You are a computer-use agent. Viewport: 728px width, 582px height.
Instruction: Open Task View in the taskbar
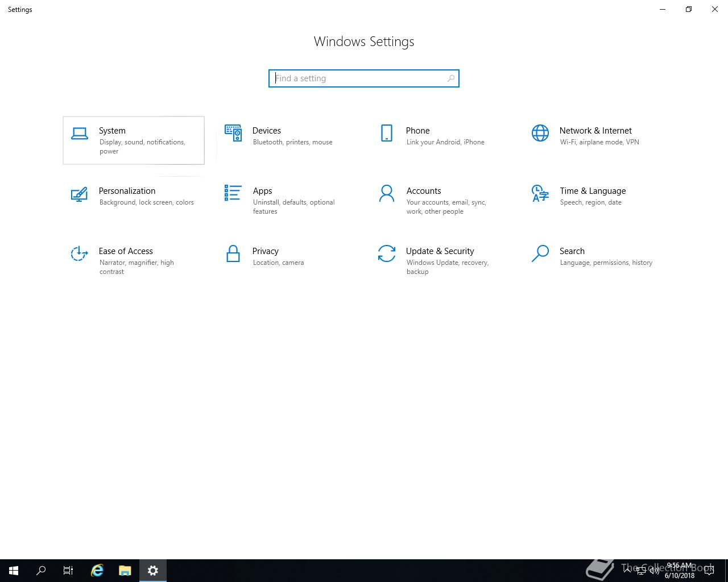click(68, 571)
